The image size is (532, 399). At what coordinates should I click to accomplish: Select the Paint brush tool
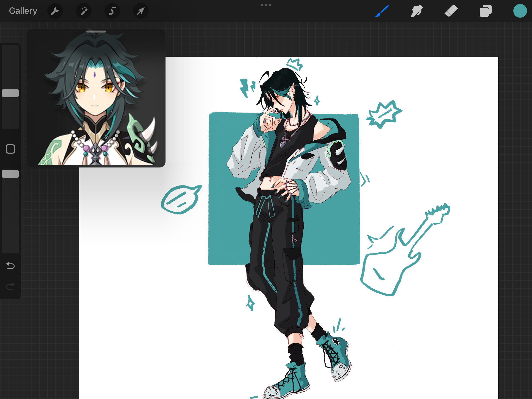[382, 11]
